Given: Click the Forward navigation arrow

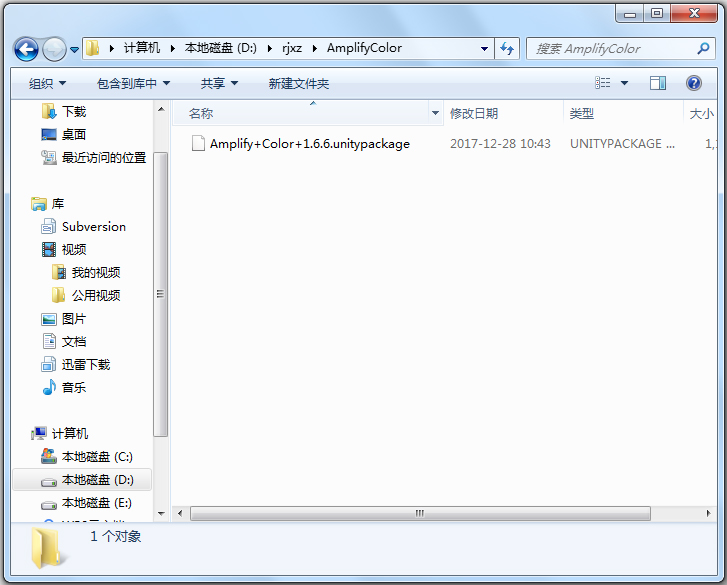Looking at the screenshot, I should (54, 49).
